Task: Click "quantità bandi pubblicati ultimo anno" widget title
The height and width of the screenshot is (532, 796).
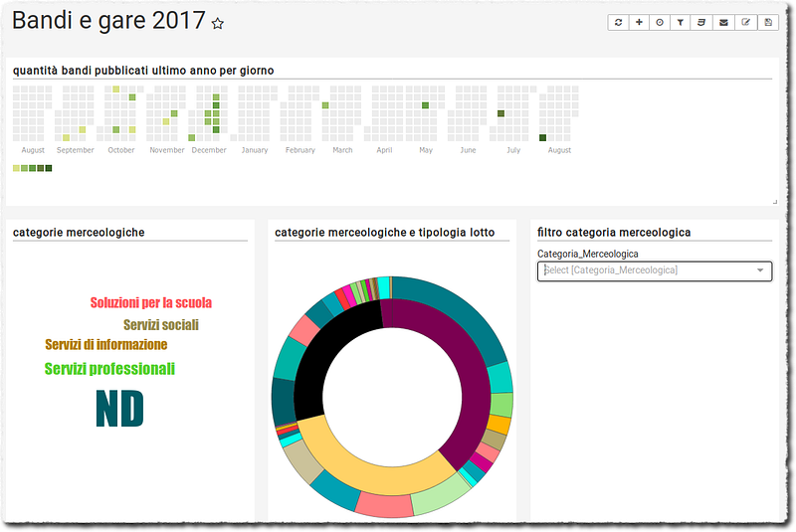Action: click(x=143, y=71)
